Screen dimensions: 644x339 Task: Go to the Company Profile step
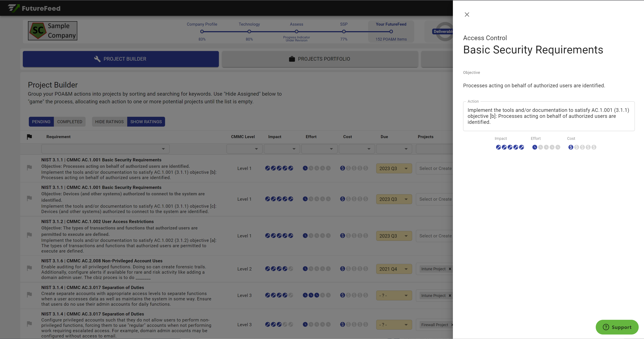(x=202, y=32)
